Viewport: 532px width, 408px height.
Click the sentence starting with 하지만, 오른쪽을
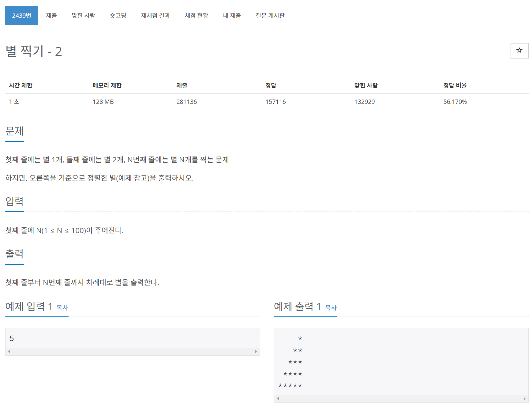point(99,178)
